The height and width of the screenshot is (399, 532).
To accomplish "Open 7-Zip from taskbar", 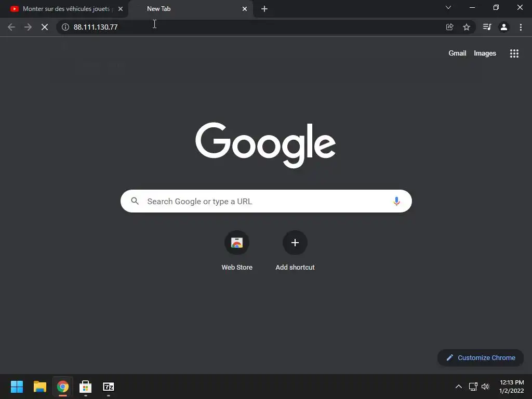I will [109, 387].
